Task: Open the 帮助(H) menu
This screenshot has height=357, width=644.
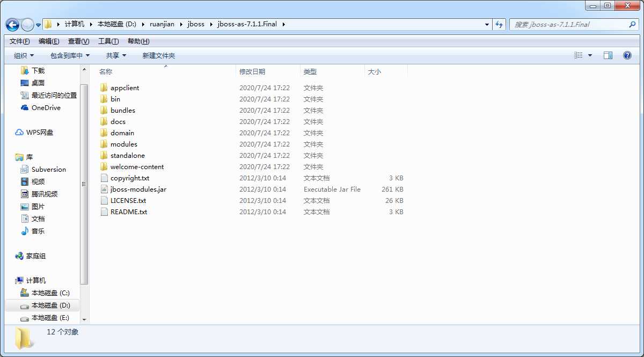Action: point(138,41)
